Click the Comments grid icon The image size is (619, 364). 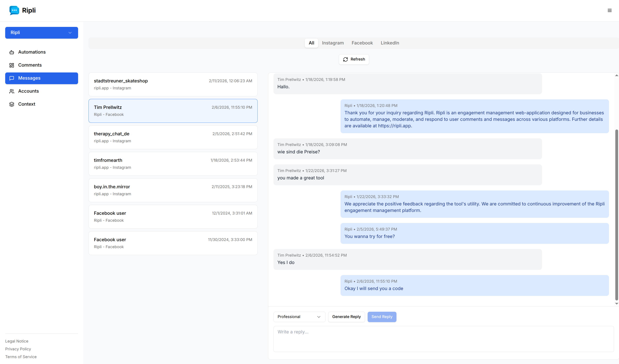(x=11, y=65)
